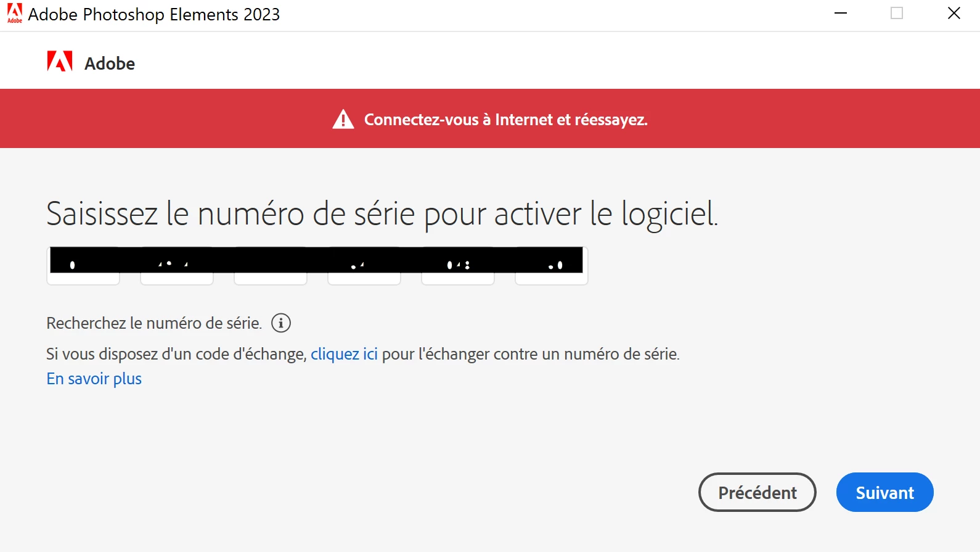Minimize the Adobe Photoshop Elements window
980x552 pixels.
(x=841, y=14)
